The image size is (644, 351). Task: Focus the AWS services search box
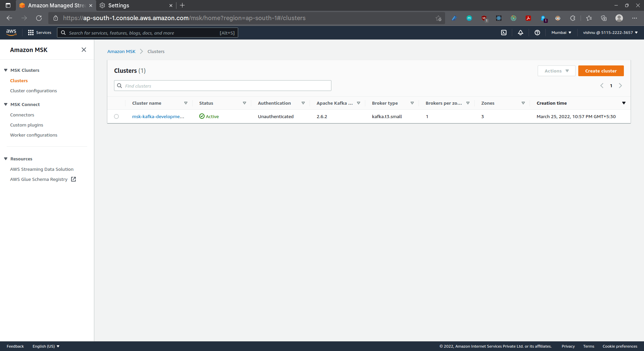[148, 33]
